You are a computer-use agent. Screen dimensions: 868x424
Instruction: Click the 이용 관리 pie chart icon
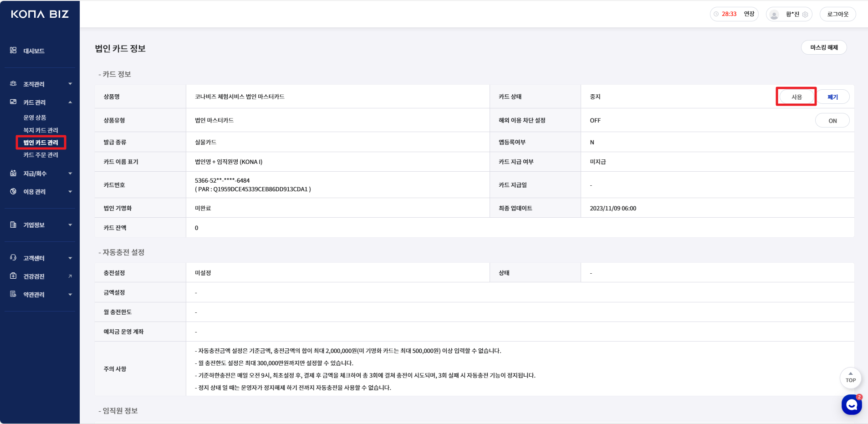(x=13, y=191)
